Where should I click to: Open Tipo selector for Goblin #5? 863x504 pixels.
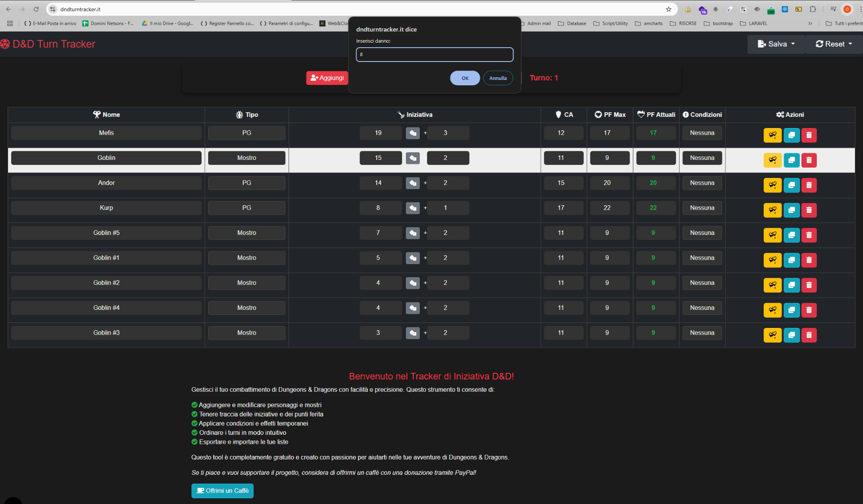click(246, 233)
